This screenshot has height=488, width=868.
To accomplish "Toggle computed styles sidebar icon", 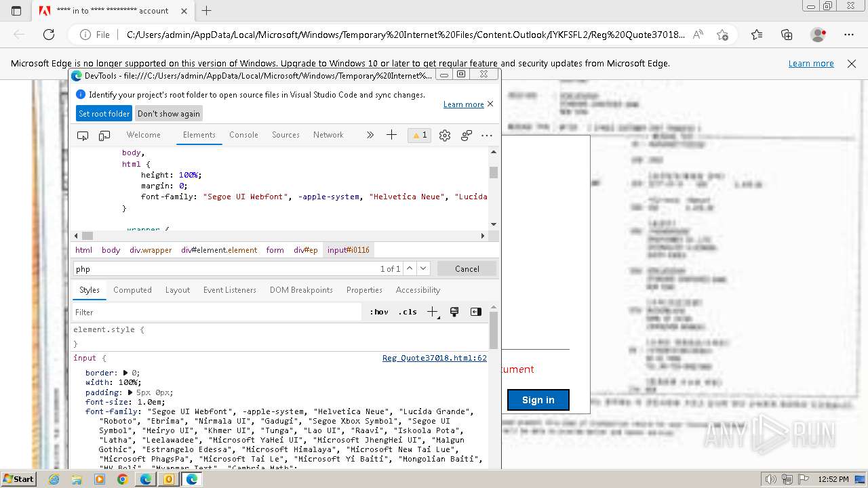I will click(476, 312).
